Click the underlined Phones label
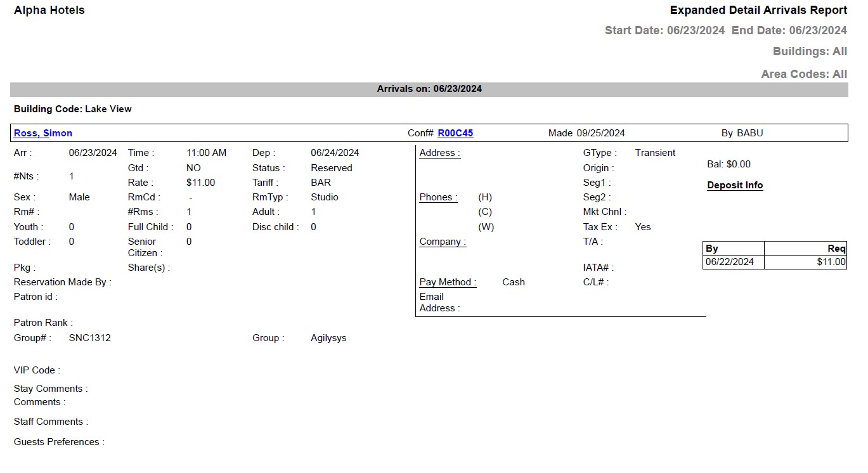This screenshot has height=473, width=868. pyautogui.click(x=437, y=197)
